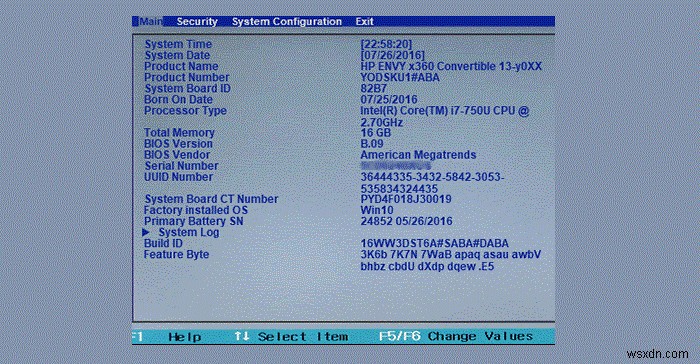Click the PYD4F018J30019 CT number
Viewport: 700px width, 364px height.
tap(406, 199)
